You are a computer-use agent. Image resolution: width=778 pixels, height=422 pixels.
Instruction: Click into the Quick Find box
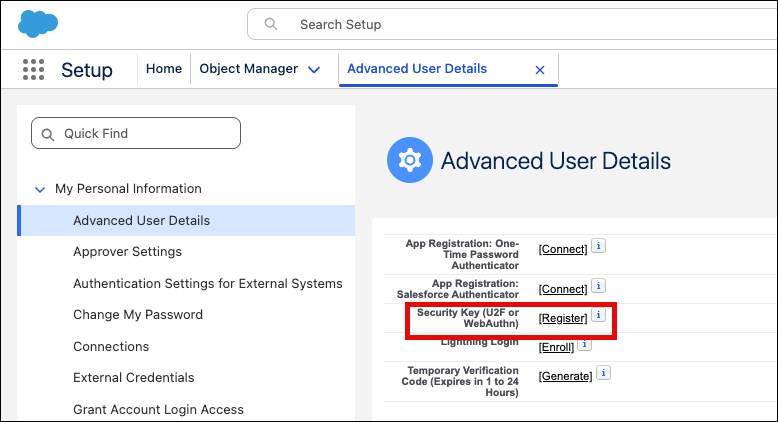tap(136, 133)
